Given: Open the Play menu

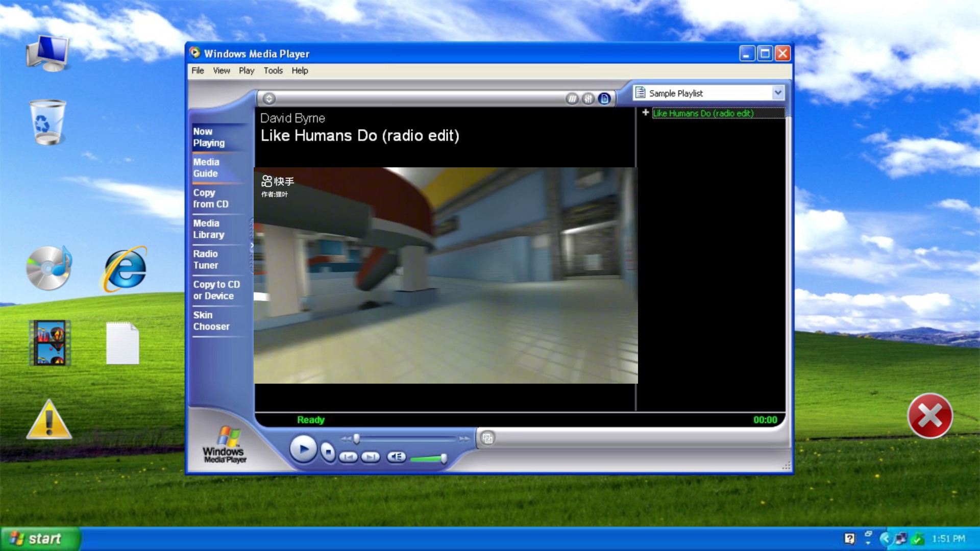Looking at the screenshot, I should pos(247,70).
